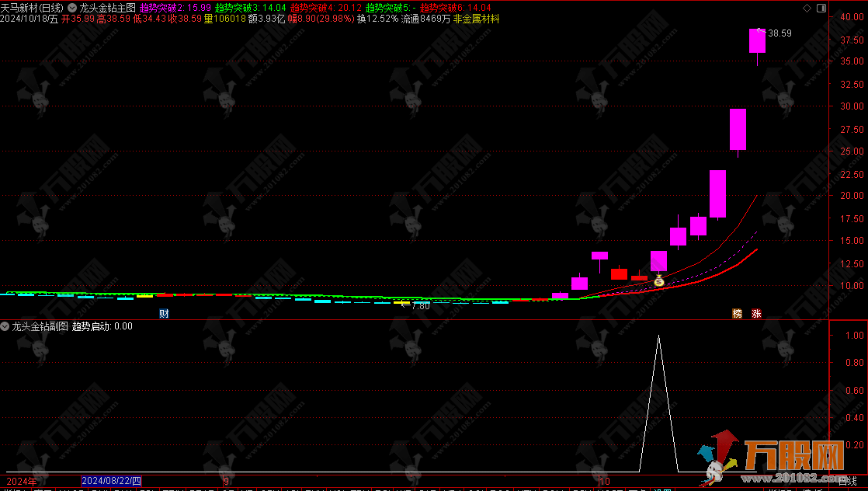
Task: Click the 非金属材料 sector label
Action: pyautogui.click(x=476, y=19)
